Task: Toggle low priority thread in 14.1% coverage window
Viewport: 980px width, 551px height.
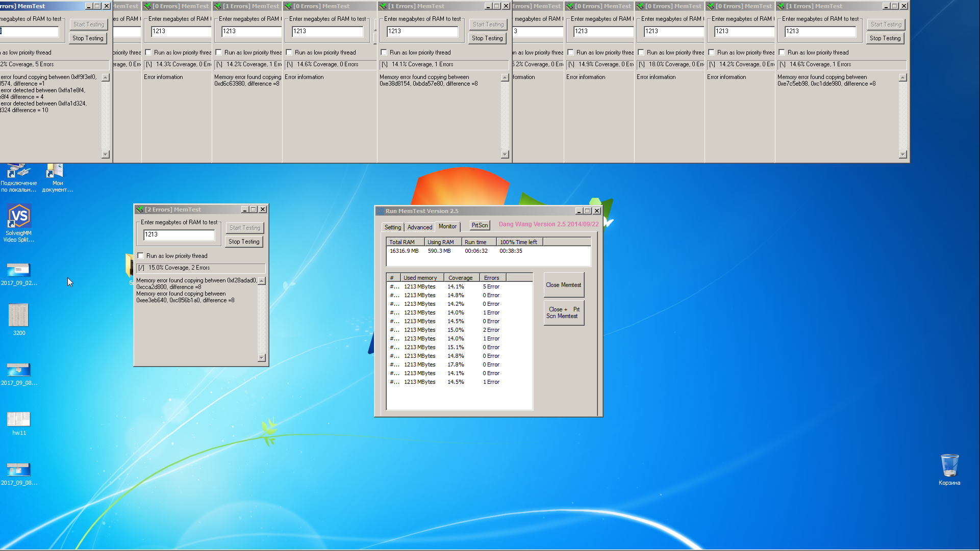Action: click(384, 53)
